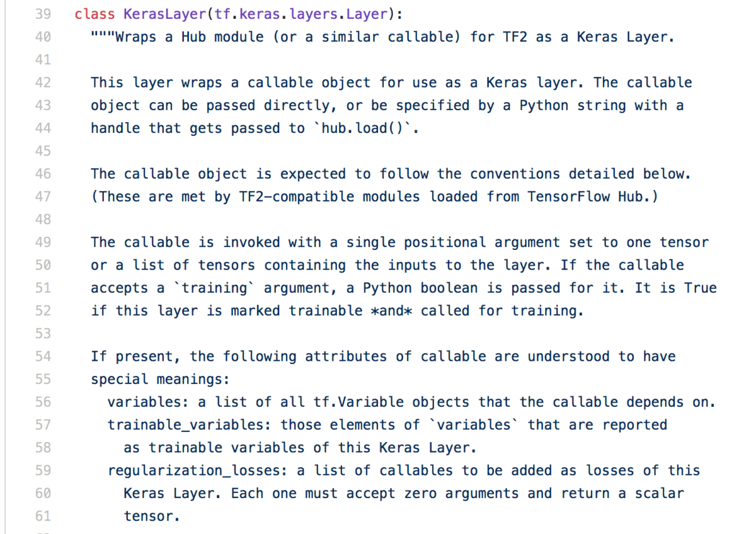This screenshot has height=534, width=756.
Task: Click line number 44
Action: click(x=43, y=128)
